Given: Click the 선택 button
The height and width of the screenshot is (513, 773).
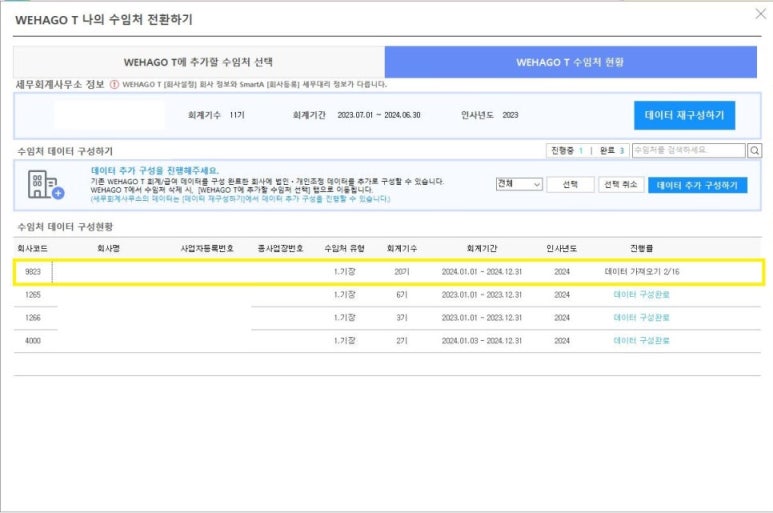Looking at the screenshot, I should click(x=570, y=184).
